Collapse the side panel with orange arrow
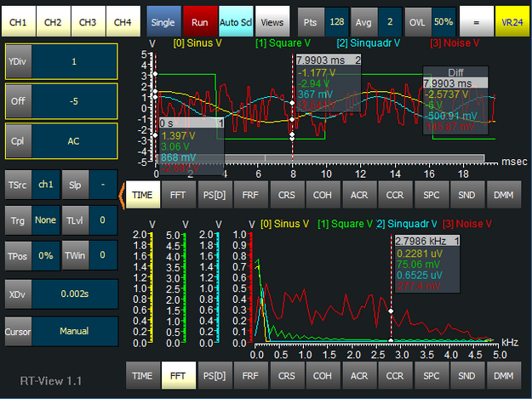 (121, 195)
